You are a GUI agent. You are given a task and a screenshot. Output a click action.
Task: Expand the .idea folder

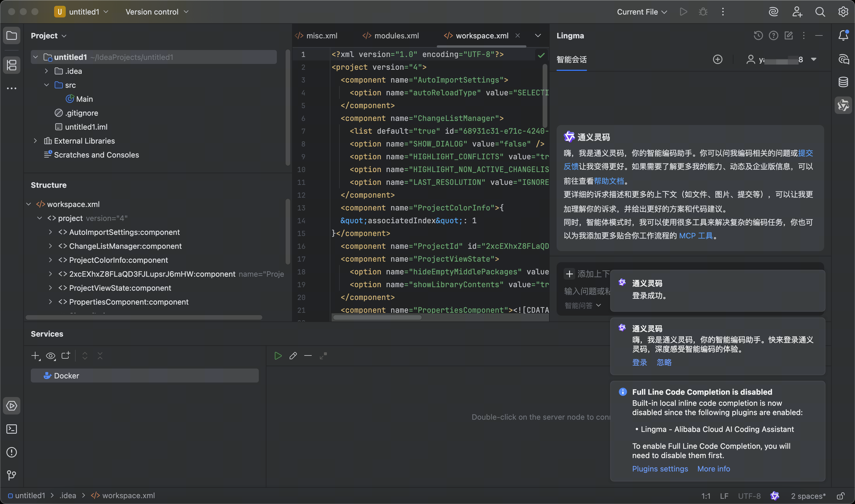click(x=47, y=71)
